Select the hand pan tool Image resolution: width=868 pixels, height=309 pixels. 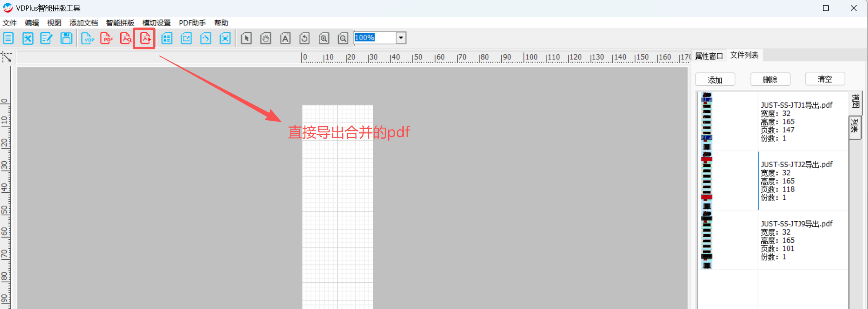click(x=266, y=38)
